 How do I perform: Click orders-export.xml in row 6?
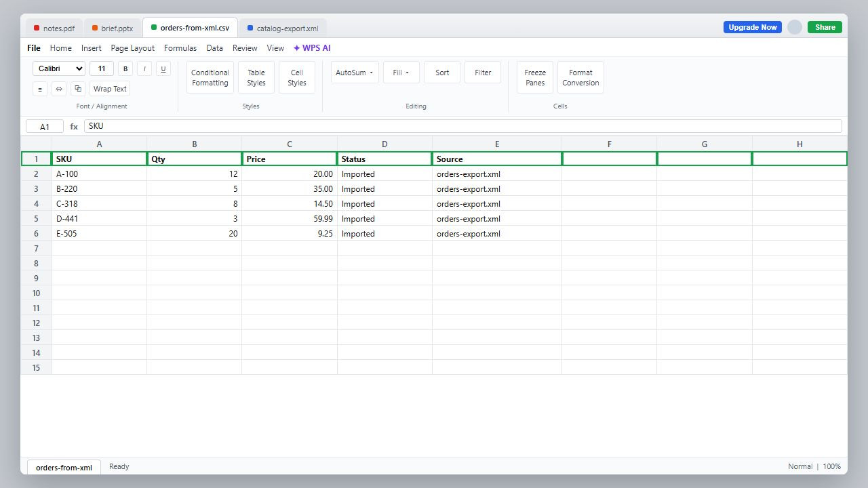pyautogui.click(x=497, y=234)
